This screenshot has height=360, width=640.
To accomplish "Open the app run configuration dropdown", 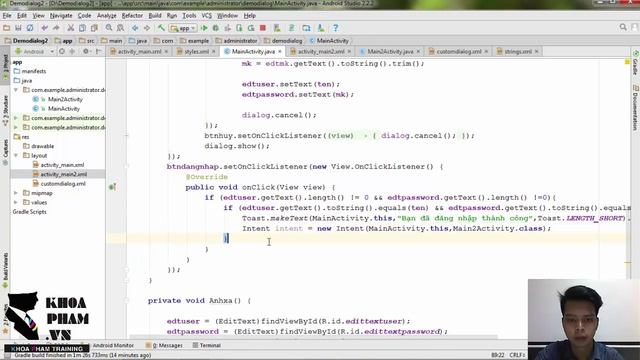I will point(184,28).
